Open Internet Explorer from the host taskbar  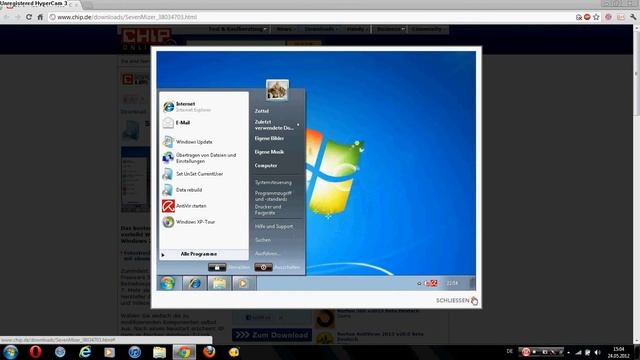(x=85, y=352)
